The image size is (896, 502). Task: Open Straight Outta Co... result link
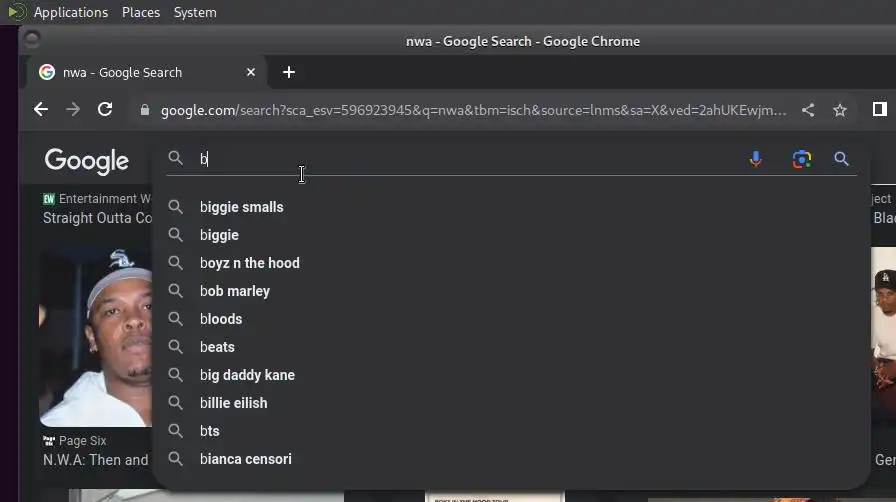[98, 218]
